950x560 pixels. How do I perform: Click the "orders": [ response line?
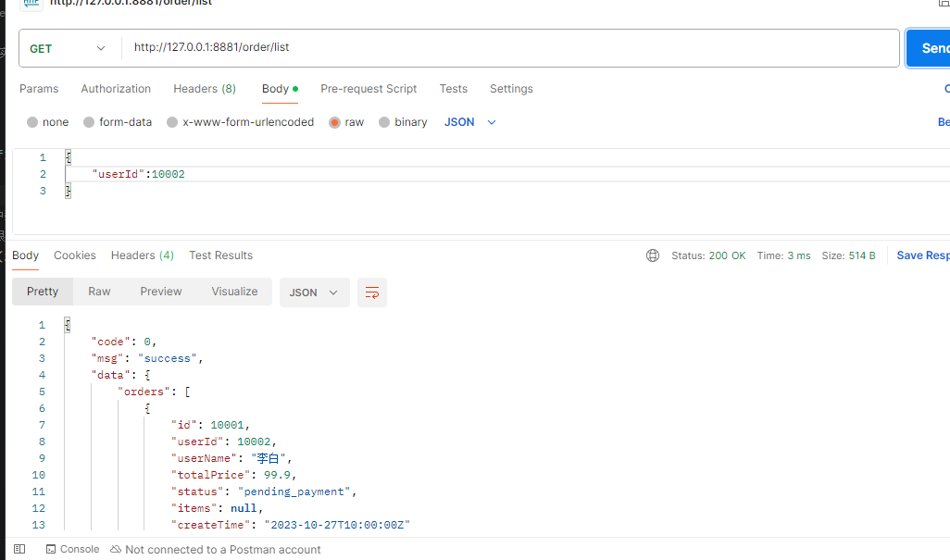pos(154,392)
